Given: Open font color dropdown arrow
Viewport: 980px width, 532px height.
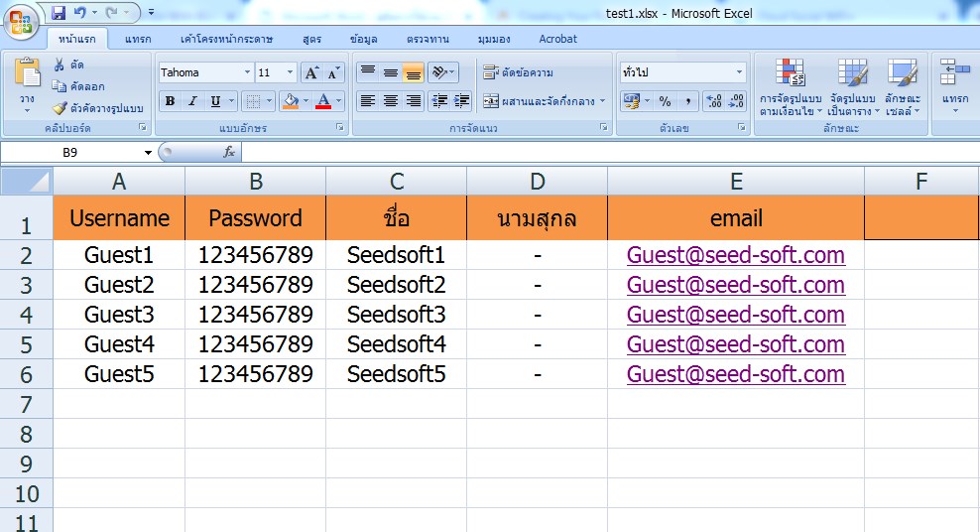Looking at the screenshot, I should click(x=339, y=100).
